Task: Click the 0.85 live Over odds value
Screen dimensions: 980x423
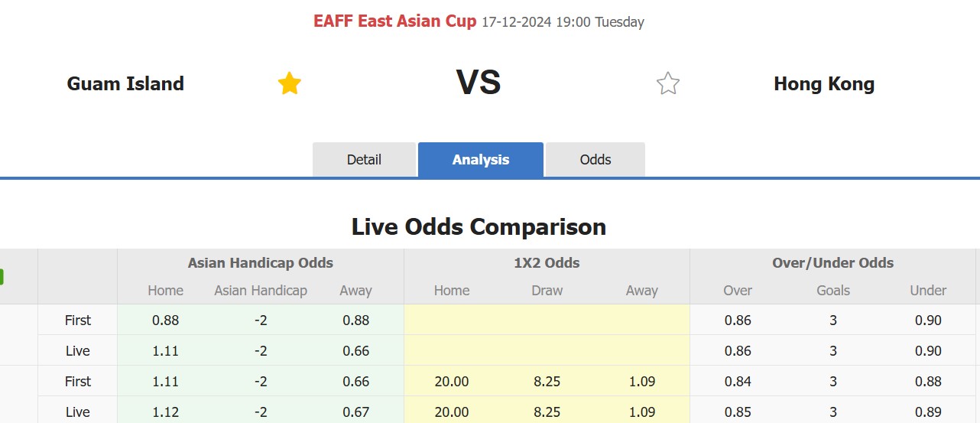Action: pos(738,412)
